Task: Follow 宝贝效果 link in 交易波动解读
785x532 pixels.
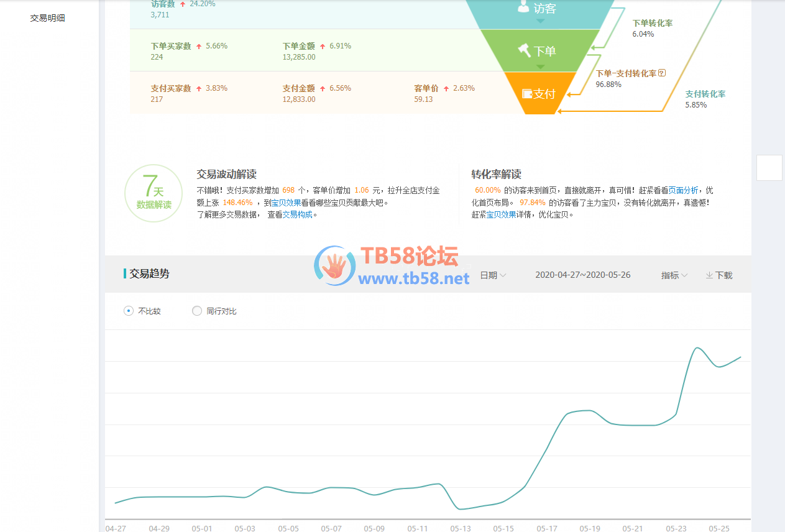Action: click(286, 203)
